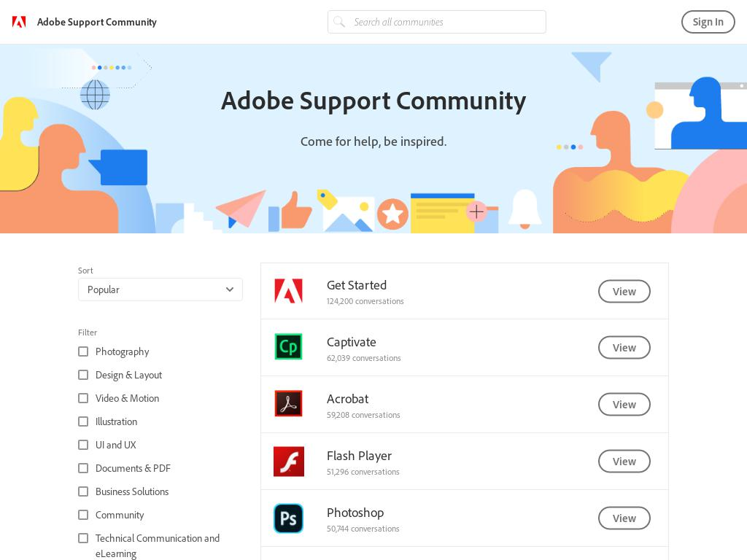View the Photoshop community
Screen dimensions: 747x560
click(x=624, y=518)
